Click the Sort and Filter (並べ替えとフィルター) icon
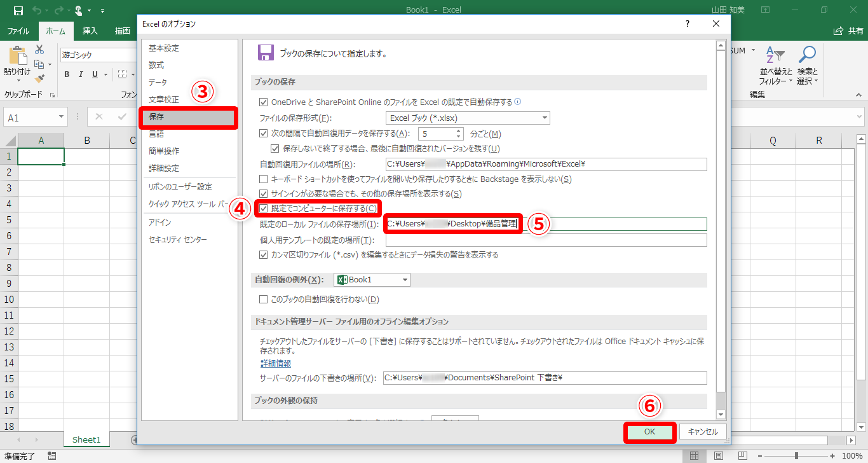The width and height of the screenshot is (868, 463). click(776, 56)
